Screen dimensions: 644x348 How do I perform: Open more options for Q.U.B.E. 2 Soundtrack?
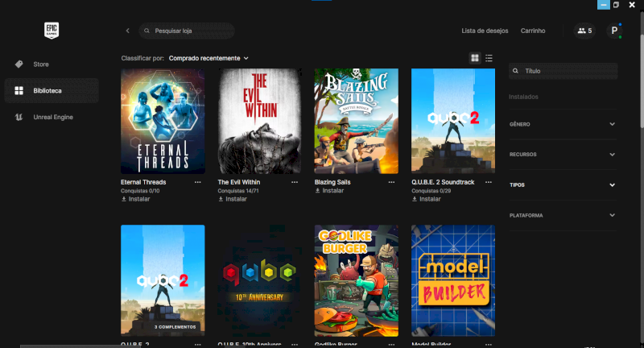pos(489,182)
